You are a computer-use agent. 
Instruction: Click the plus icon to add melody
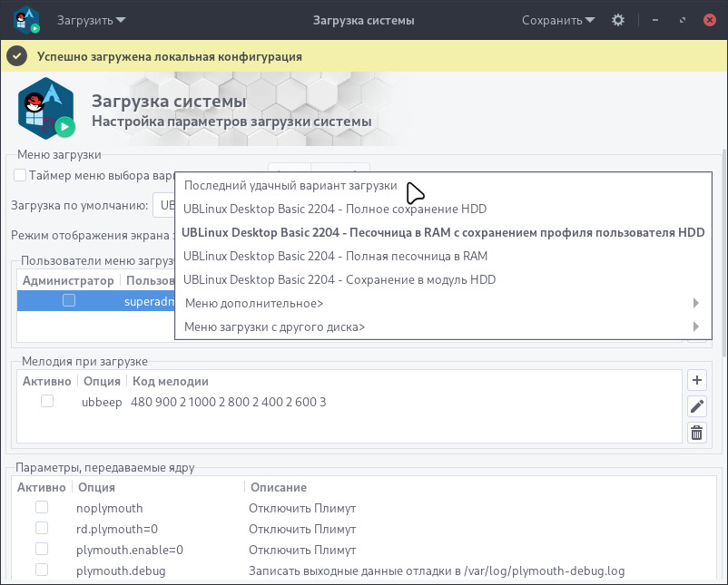696,380
